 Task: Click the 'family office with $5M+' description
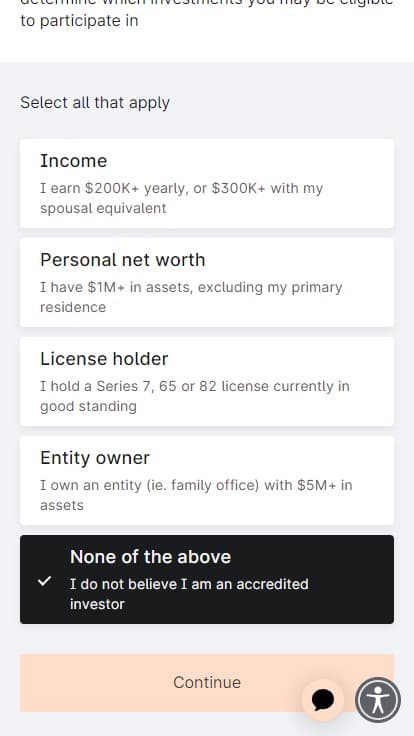(x=196, y=495)
